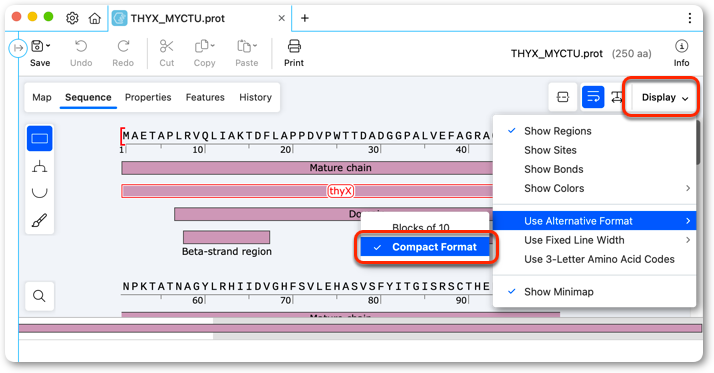Open Use Alternative Format submenu
The width and height of the screenshot is (714, 373).
pyautogui.click(x=594, y=221)
